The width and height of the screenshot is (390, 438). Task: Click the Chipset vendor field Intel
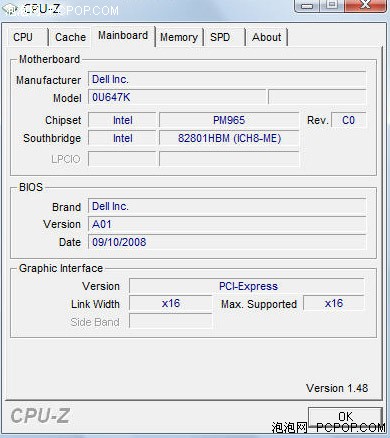point(122,120)
